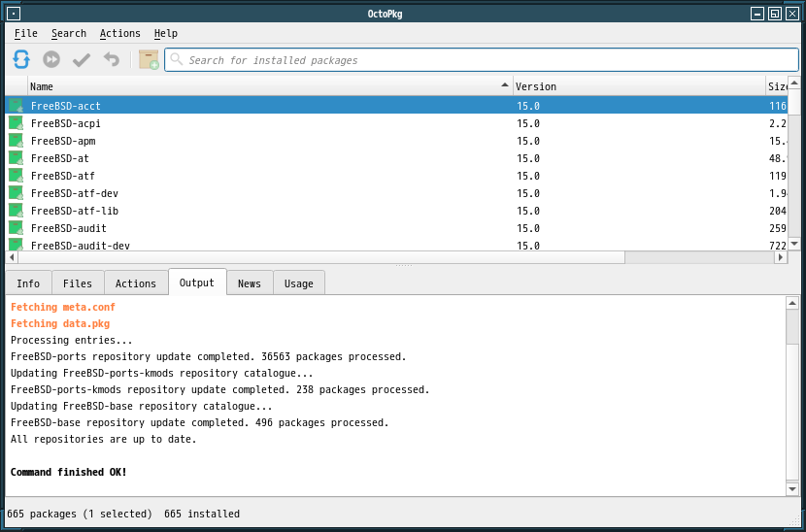Click the FreeBSD-acpi package status icon
This screenshot has height=532, width=806.
(16, 123)
